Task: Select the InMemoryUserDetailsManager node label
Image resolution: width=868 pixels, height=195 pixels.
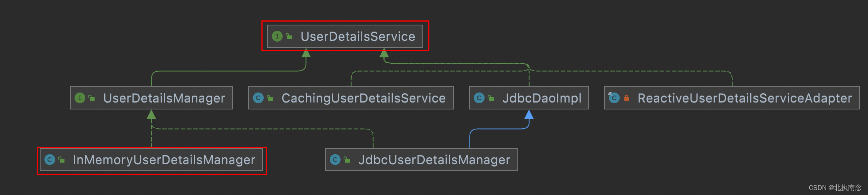Action: pos(164,160)
